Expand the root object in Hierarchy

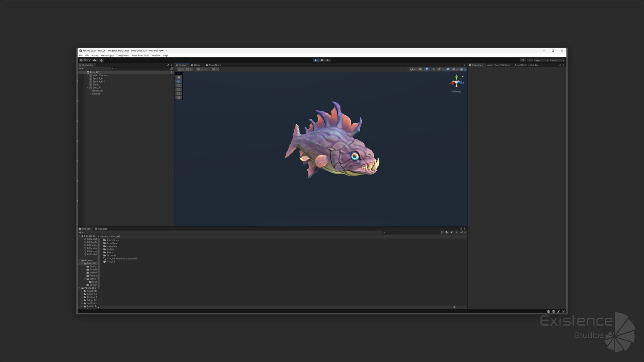coord(91,94)
